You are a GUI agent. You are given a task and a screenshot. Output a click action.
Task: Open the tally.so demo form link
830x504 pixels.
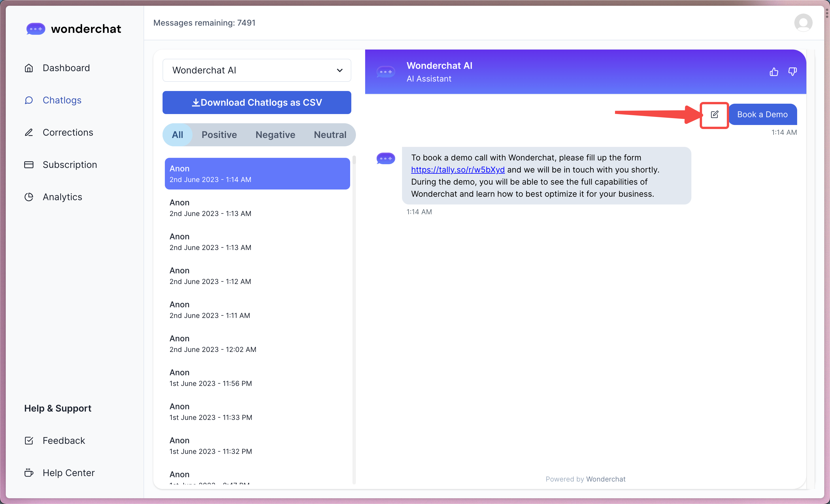click(457, 170)
